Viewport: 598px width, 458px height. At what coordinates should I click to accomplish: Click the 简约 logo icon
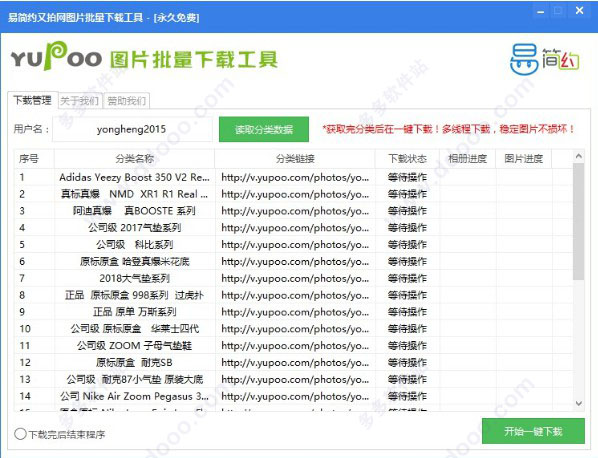click(545, 59)
